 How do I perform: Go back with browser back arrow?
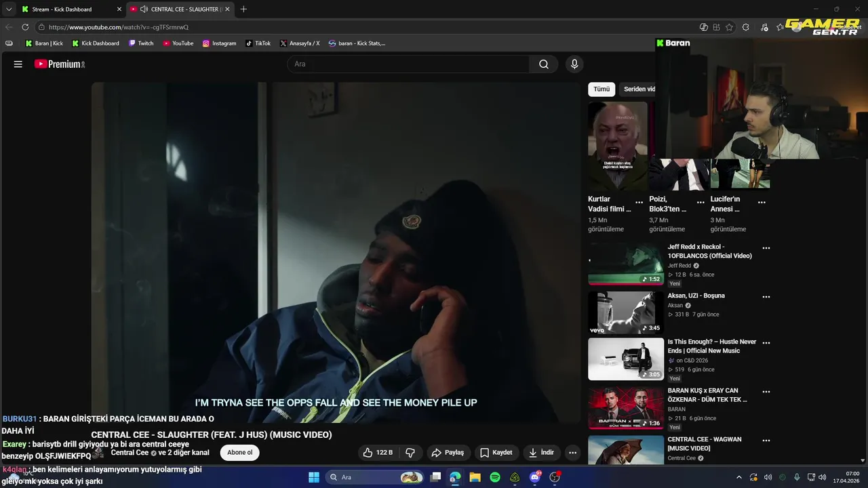click(9, 27)
